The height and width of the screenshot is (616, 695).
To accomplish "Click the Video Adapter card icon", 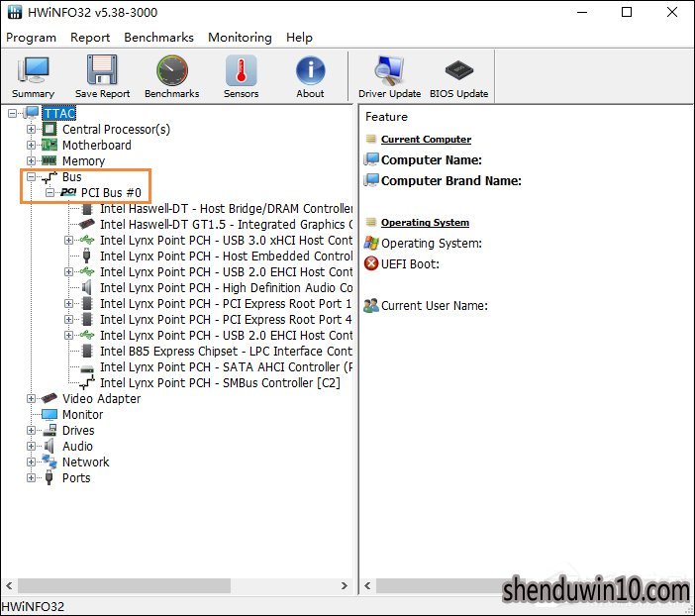I will [x=50, y=398].
